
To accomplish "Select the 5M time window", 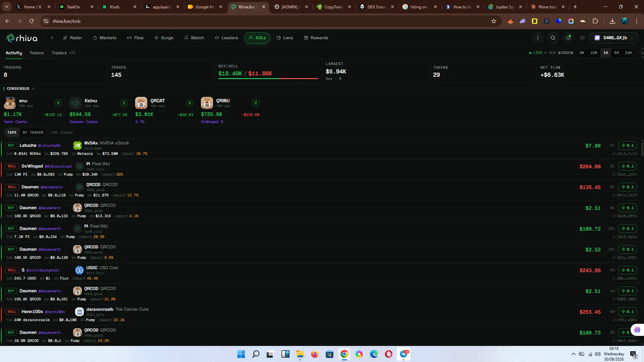I will (582, 53).
